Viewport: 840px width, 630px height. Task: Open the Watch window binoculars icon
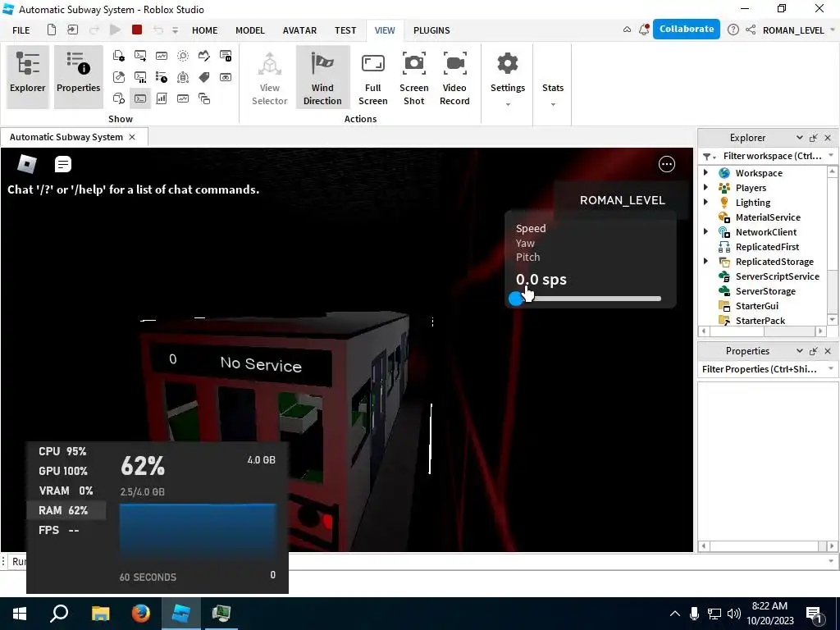[226, 77]
